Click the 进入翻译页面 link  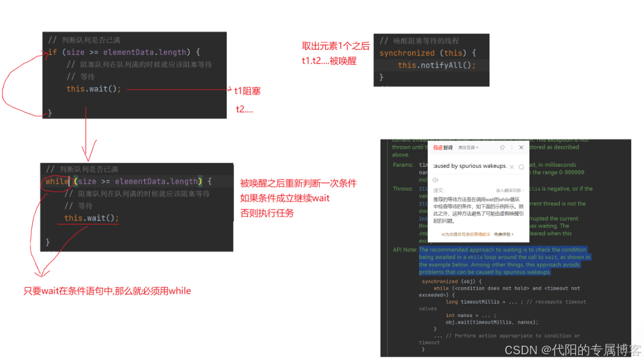tap(508, 190)
